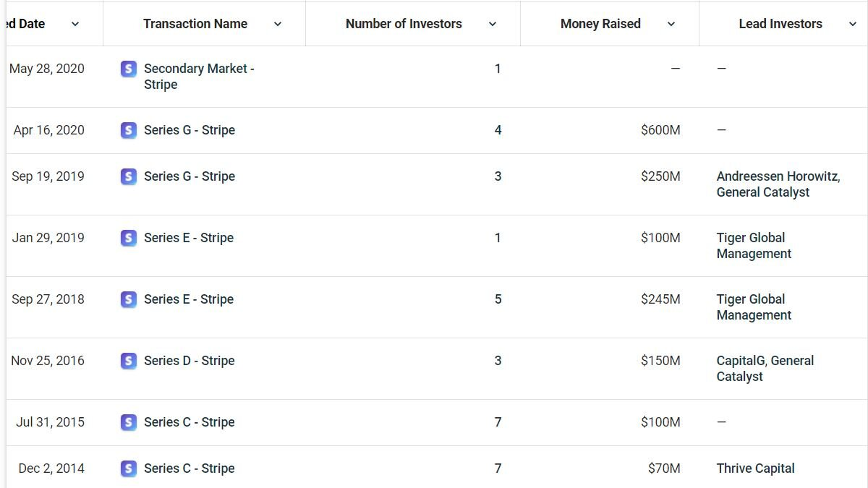This screenshot has width=868, height=488.
Task: Click Stripe logo in Sep 19, 2019 row
Action: click(x=128, y=176)
